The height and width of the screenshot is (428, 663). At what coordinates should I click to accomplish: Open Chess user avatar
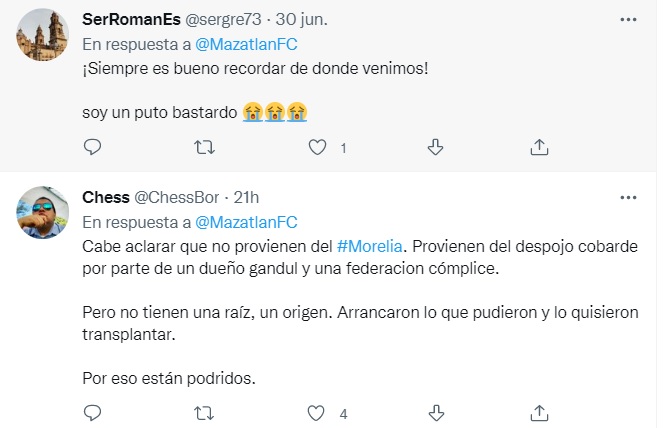tap(43, 212)
